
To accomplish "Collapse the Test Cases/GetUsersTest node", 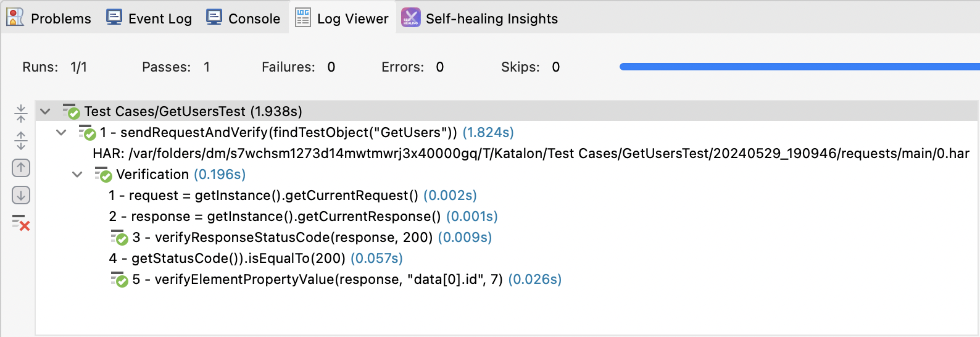I will tap(45, 112).
